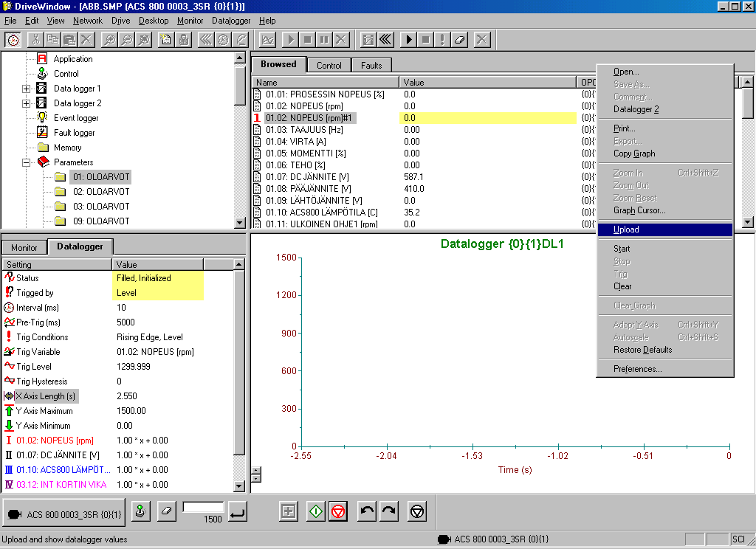
Task: Select the Fault logger tree item
Action: [x=75, y=133]
